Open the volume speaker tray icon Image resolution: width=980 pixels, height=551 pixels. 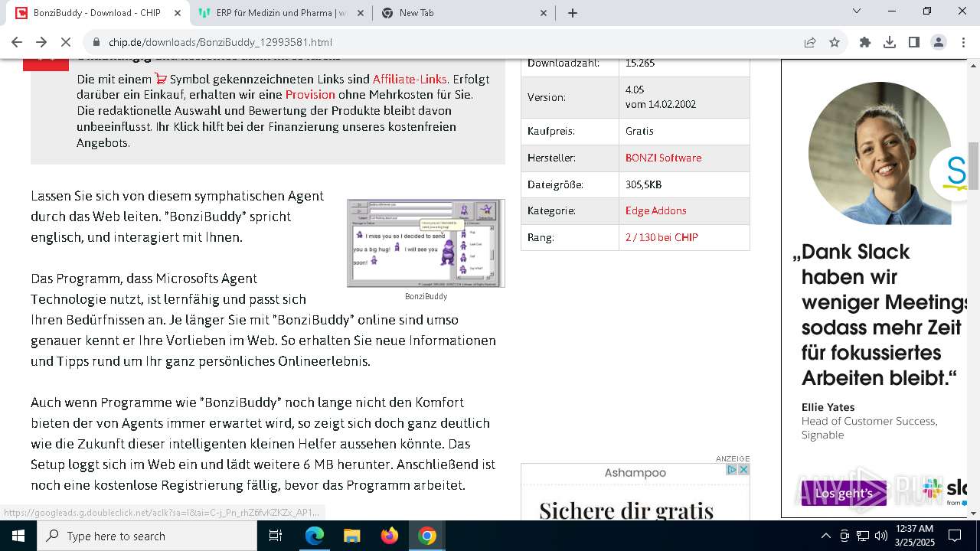point(881,536)
